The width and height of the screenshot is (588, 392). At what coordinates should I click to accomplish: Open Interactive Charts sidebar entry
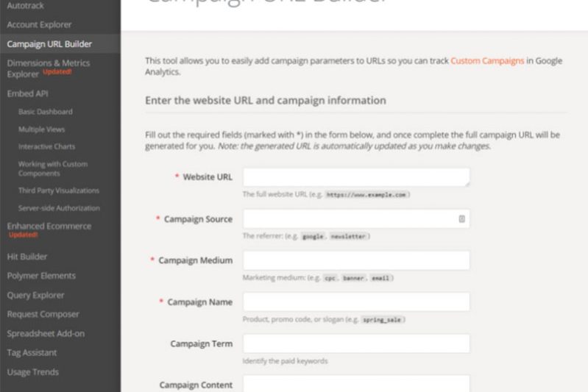pyautogui.click(x=47, y=146)
